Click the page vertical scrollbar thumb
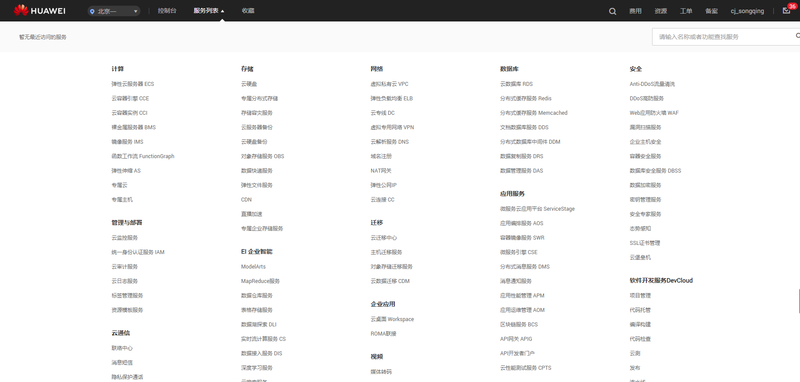The image size is (800, 382). [799, 301]
